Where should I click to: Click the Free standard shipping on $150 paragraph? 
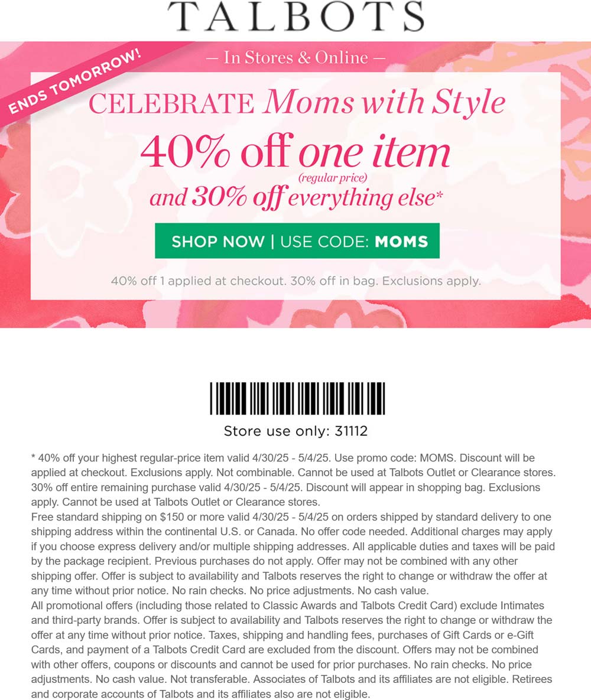tap(293, 554)
